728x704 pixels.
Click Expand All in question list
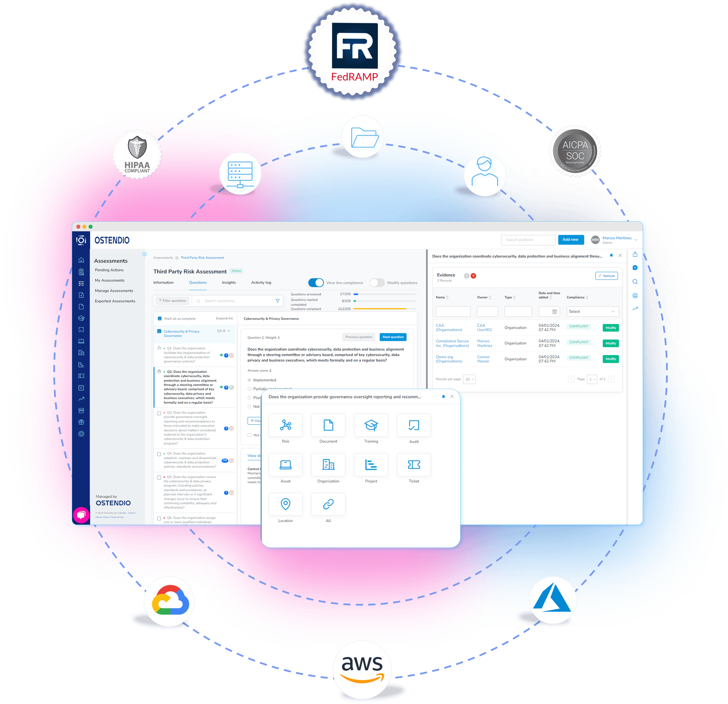[x=224, y=319]
